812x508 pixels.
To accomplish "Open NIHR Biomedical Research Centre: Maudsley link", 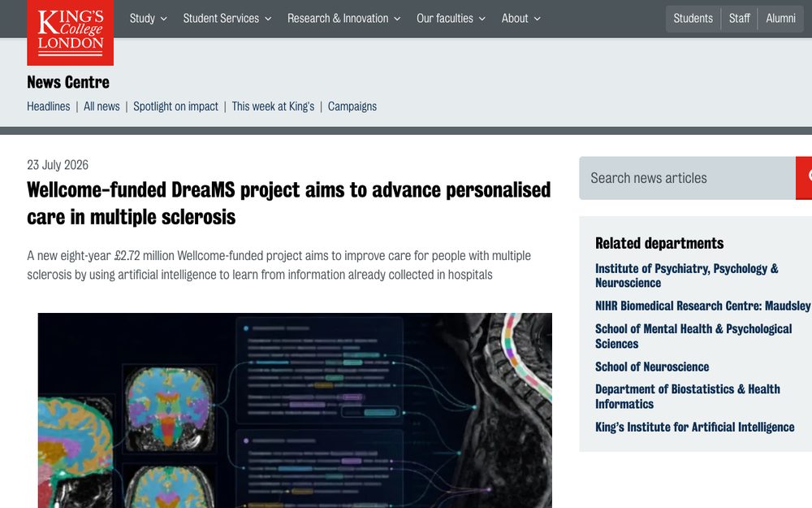I will tap(702, 306).
